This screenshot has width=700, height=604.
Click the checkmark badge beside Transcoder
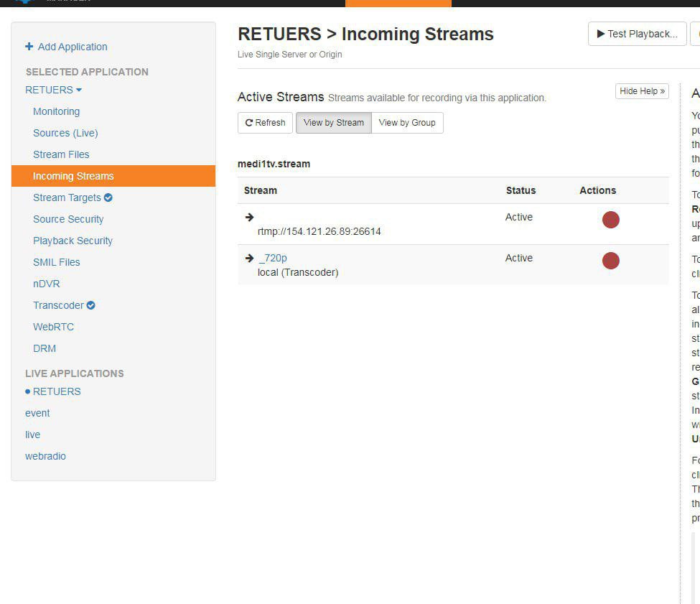point(90,305)
